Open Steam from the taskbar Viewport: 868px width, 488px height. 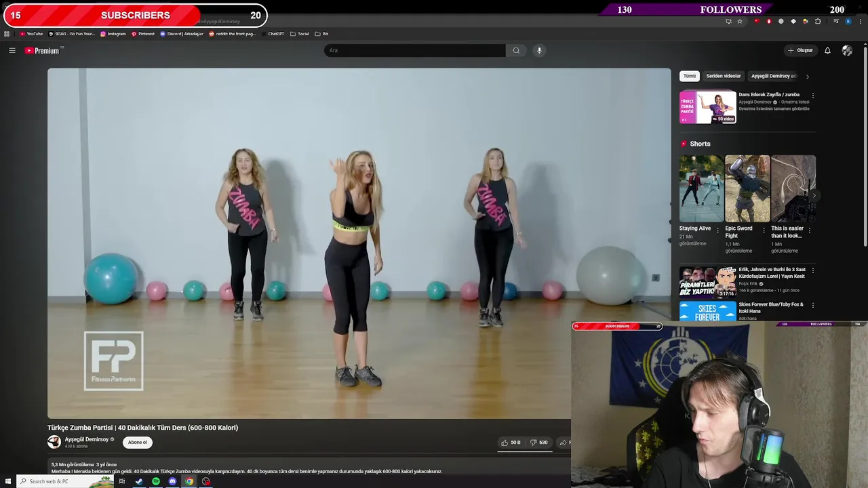[x=139, y=481]
